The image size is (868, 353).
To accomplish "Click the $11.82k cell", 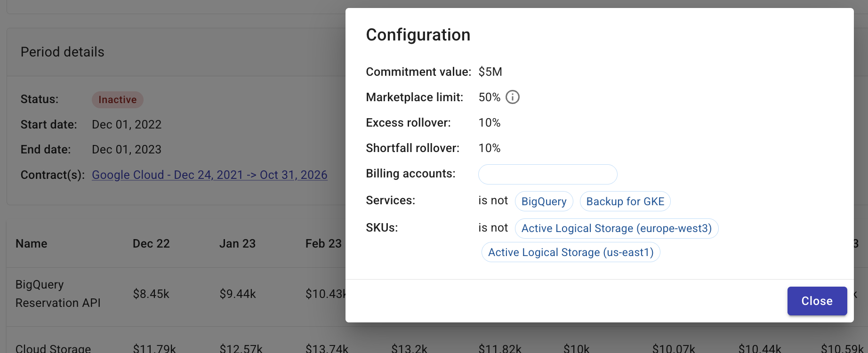I will (500, 349).
